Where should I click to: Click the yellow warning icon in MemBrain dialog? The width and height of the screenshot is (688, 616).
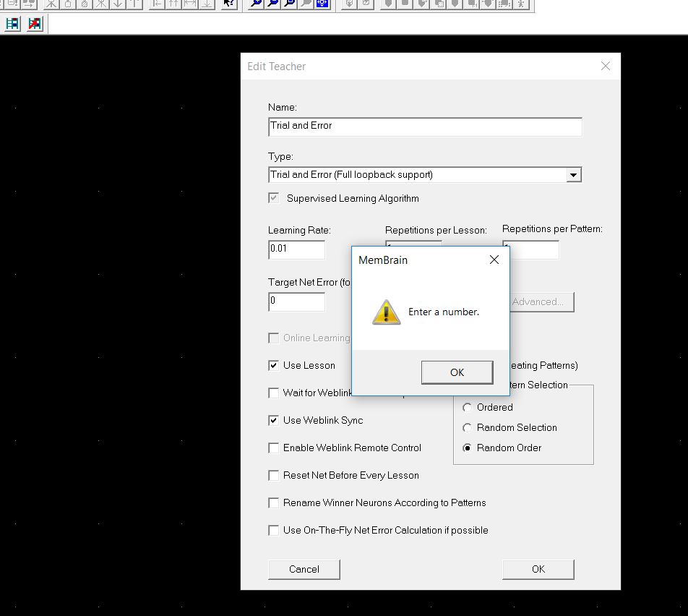pyautogui.click(x=386, y=312)
